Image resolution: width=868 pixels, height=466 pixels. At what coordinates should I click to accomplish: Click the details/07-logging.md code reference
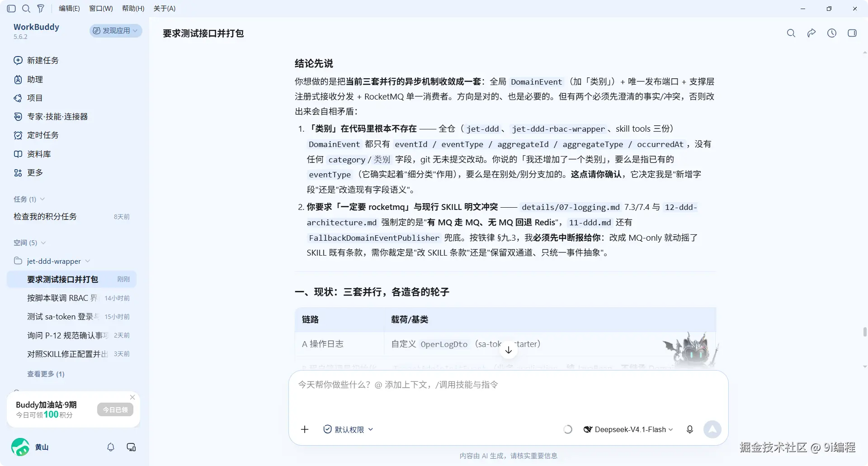tap(571, 207)
